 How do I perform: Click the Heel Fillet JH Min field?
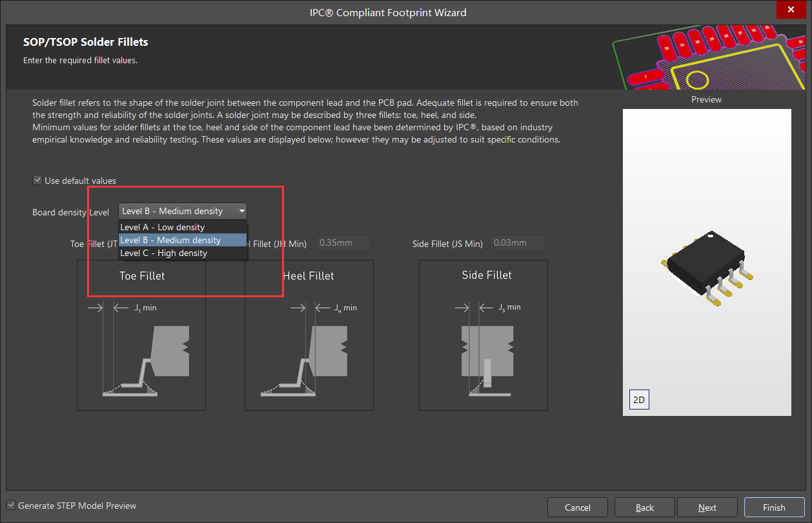click(343, 243)
